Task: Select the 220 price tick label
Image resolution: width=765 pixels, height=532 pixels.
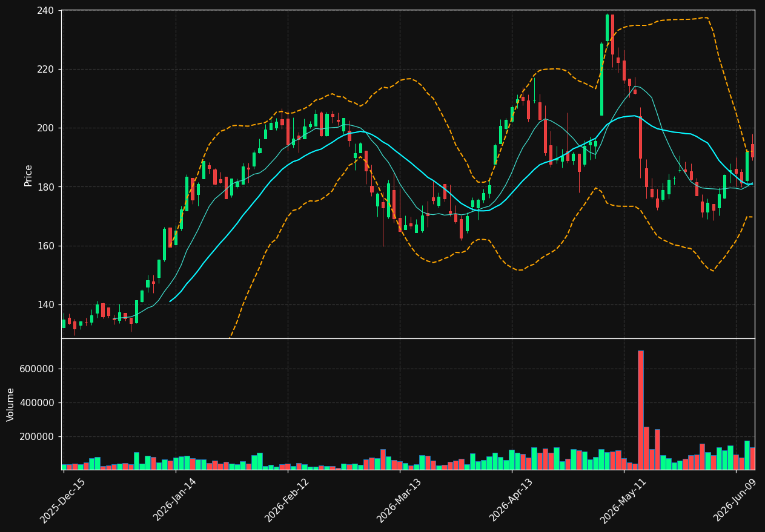Action: coord(45,70)
